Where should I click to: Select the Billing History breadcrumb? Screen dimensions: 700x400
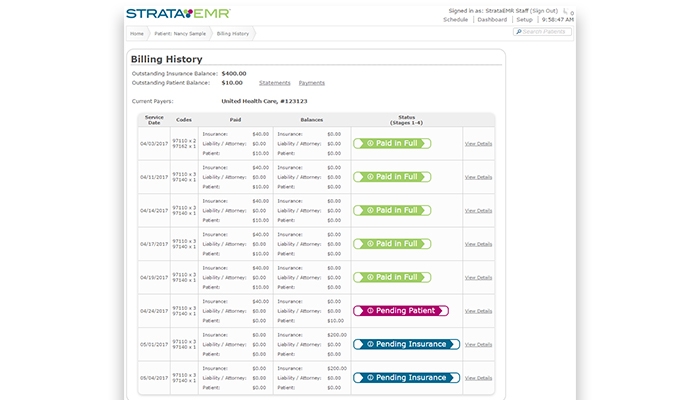tap(233, 33)
